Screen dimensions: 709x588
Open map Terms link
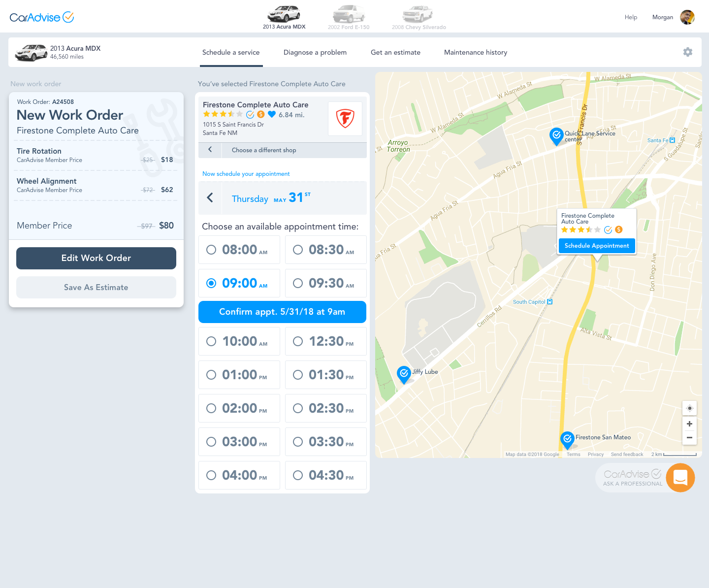(574, 455)
